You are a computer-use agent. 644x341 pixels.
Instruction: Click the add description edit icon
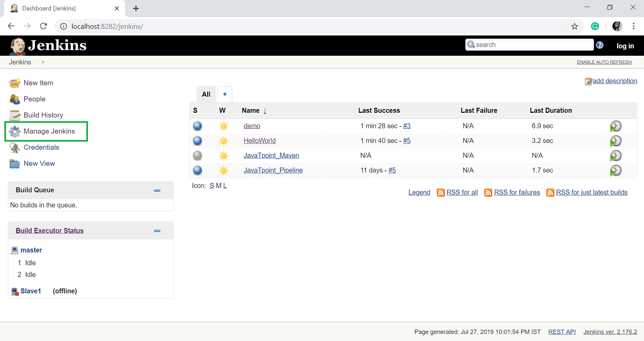click(588, 82)
